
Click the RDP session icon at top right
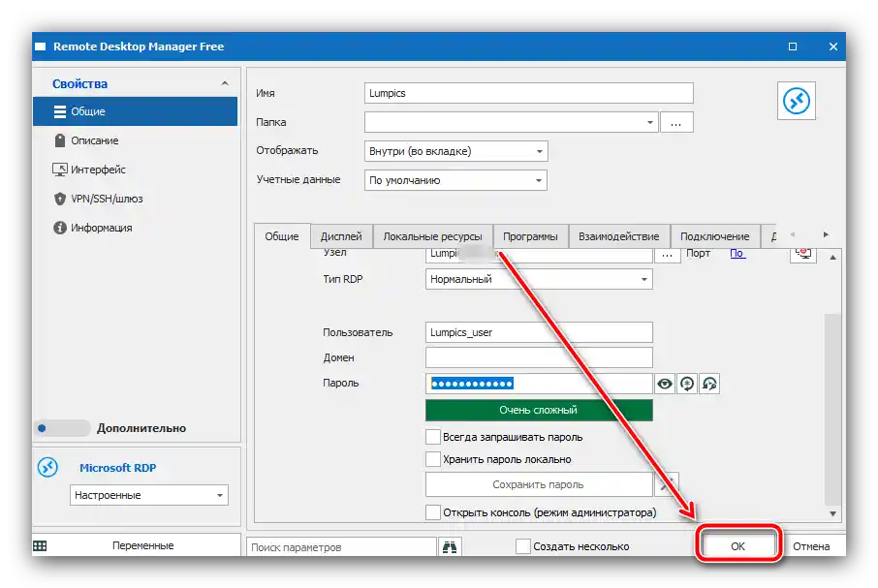coord(796,101)
